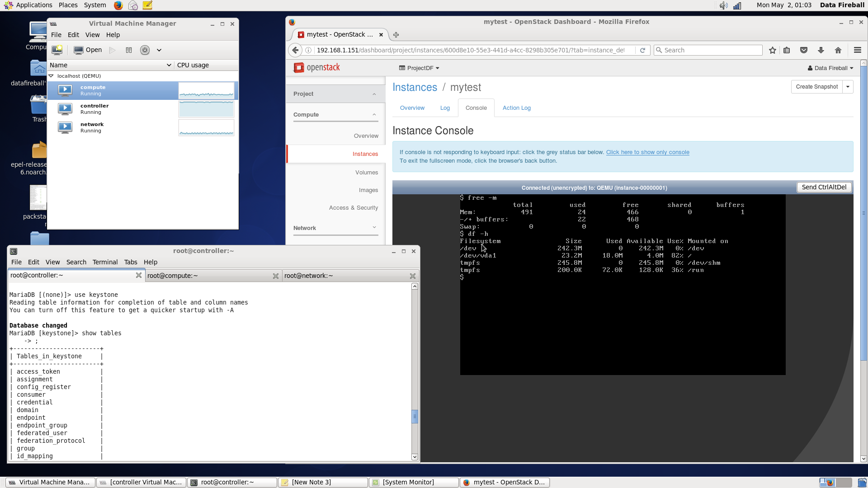The height and width of the screenshot is (488, 868).
Task: Switch to the root@compute:~ terminal tab
Action: 172,275
